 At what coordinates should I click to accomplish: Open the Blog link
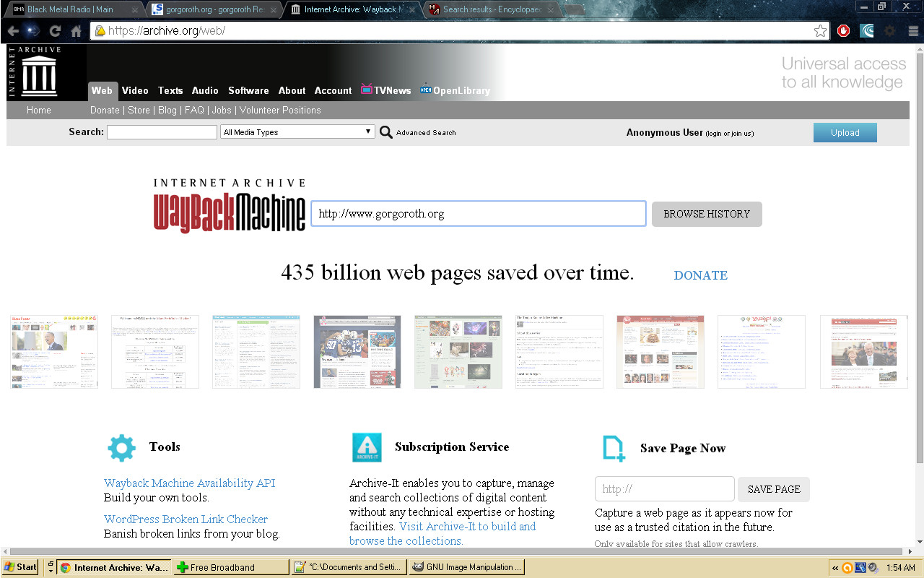click(x=167, y=111)
